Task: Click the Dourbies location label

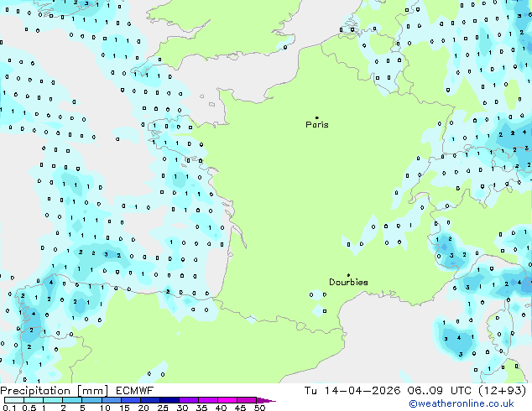Action: (x=348, y=282)
